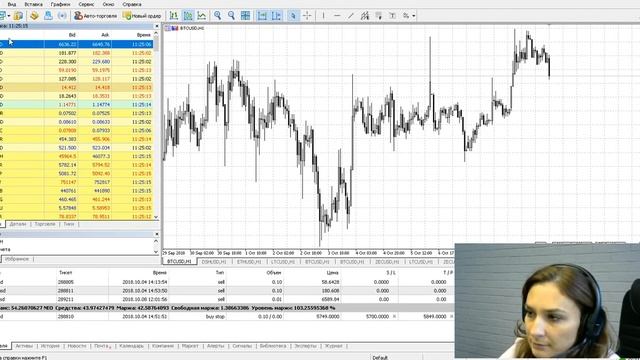Click Navigator scroll up arrow
Screen dimensions: 640x360
point(156,242)
